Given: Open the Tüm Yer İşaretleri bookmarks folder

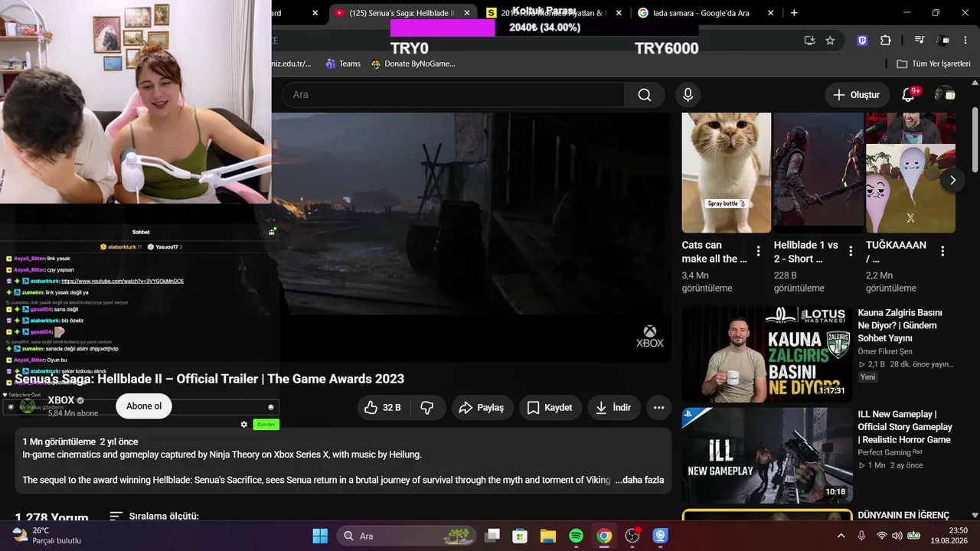Looking at the screenshot, I should [x=933, y=64].
